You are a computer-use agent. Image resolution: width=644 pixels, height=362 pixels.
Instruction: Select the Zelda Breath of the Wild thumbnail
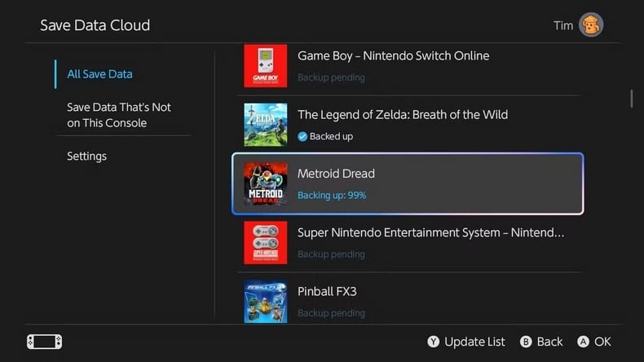coord(266,125)
